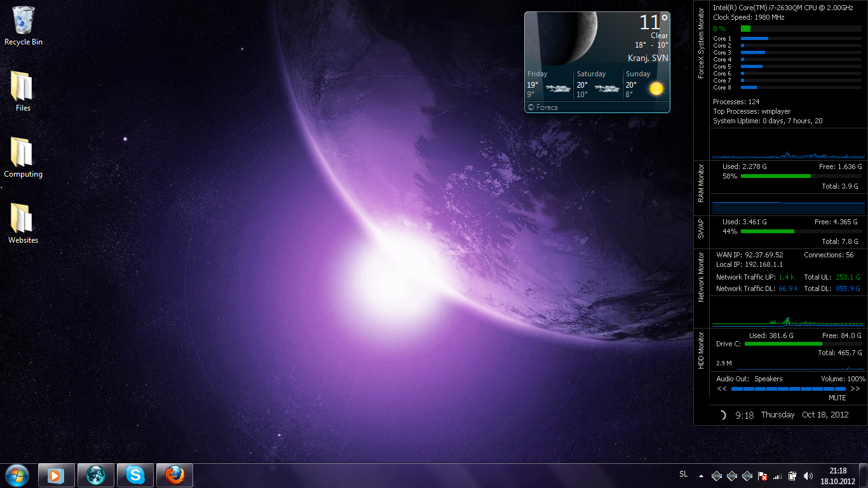Decrease volume with the << button
Image resolution: width=868 pixels, height=488 pixels.
[x=722, y=388]
